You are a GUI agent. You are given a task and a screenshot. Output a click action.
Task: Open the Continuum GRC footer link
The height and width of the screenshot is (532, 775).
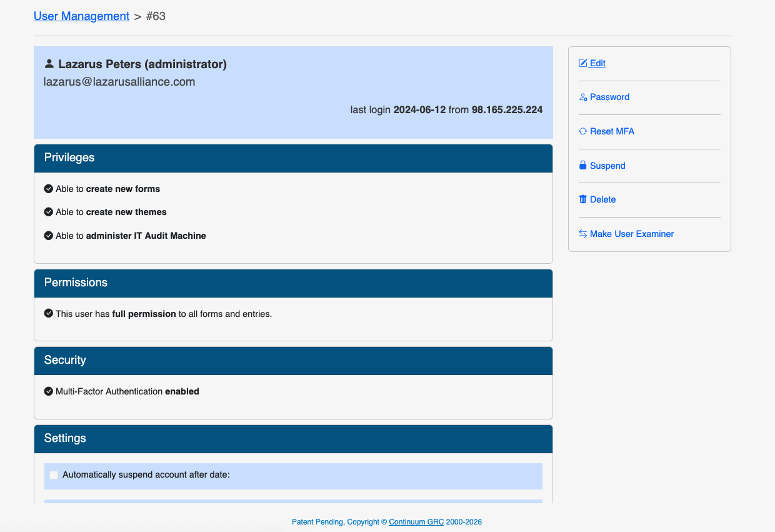416,522
